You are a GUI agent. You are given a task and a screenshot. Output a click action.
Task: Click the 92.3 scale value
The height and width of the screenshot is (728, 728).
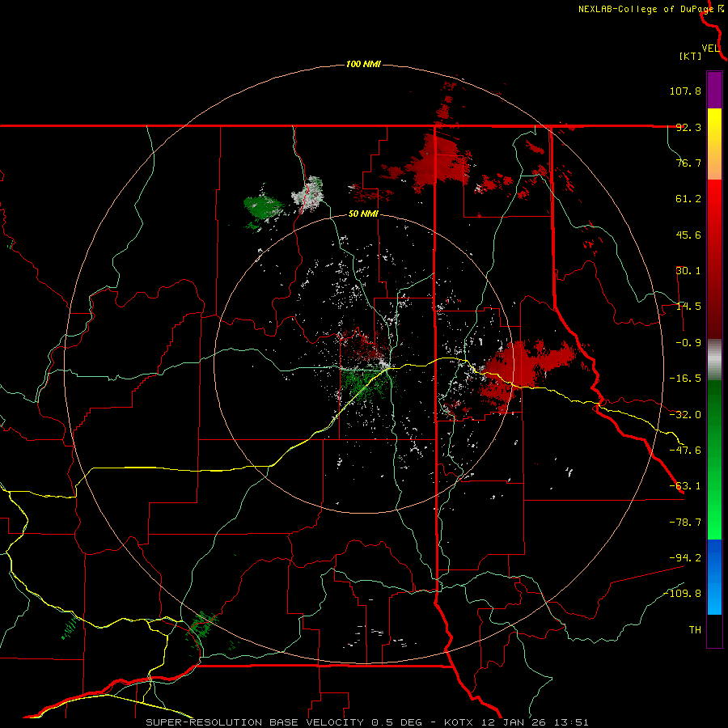point(688,127)
